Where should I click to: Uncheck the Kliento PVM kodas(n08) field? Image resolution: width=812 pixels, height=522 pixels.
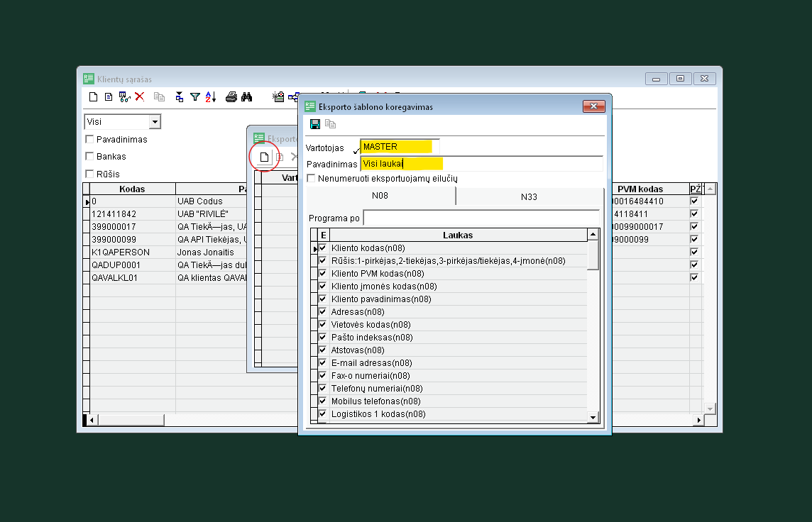pos(323,273)
